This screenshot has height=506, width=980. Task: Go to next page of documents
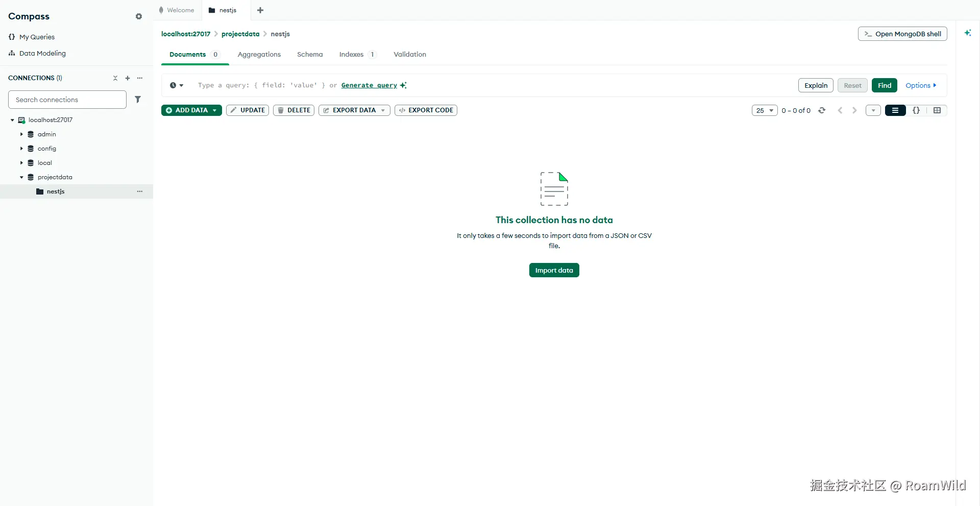click(x=854, y=110)
